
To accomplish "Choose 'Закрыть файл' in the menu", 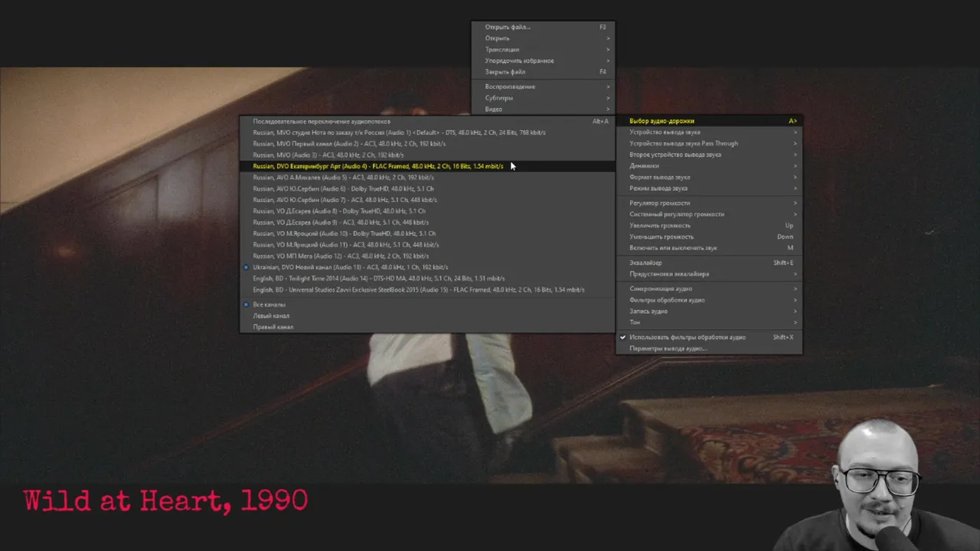I will point(543,72).
